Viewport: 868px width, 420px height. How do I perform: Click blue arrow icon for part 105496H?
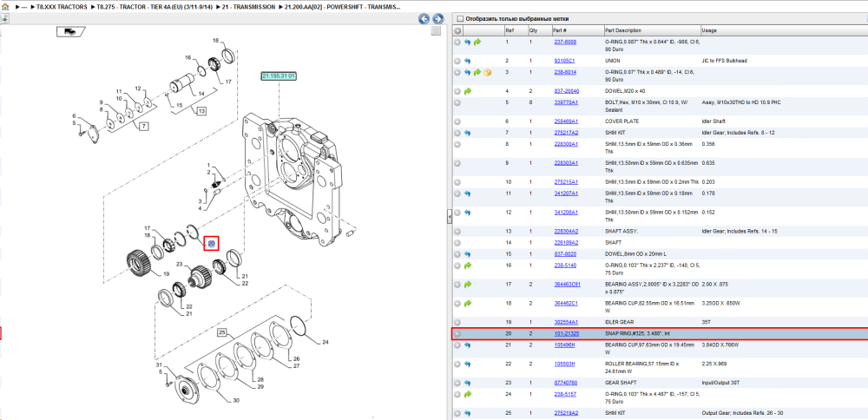467,345
